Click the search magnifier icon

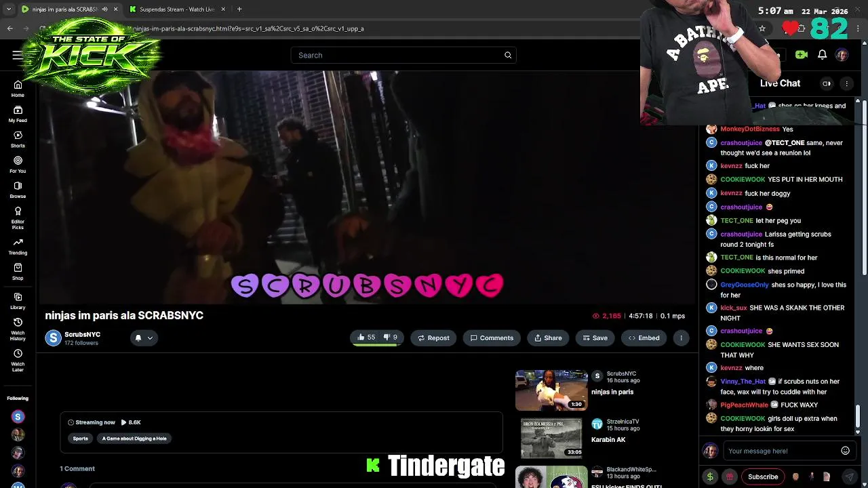pos(508,55)
